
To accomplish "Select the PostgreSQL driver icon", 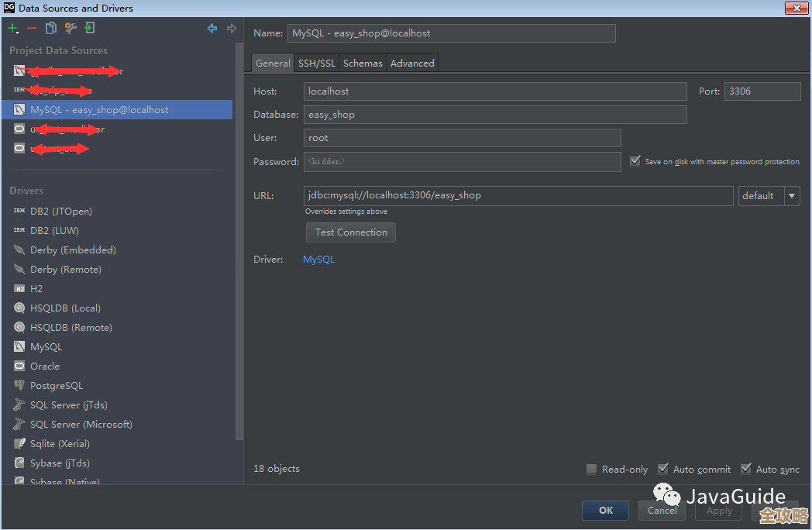I will pos(19,386).
